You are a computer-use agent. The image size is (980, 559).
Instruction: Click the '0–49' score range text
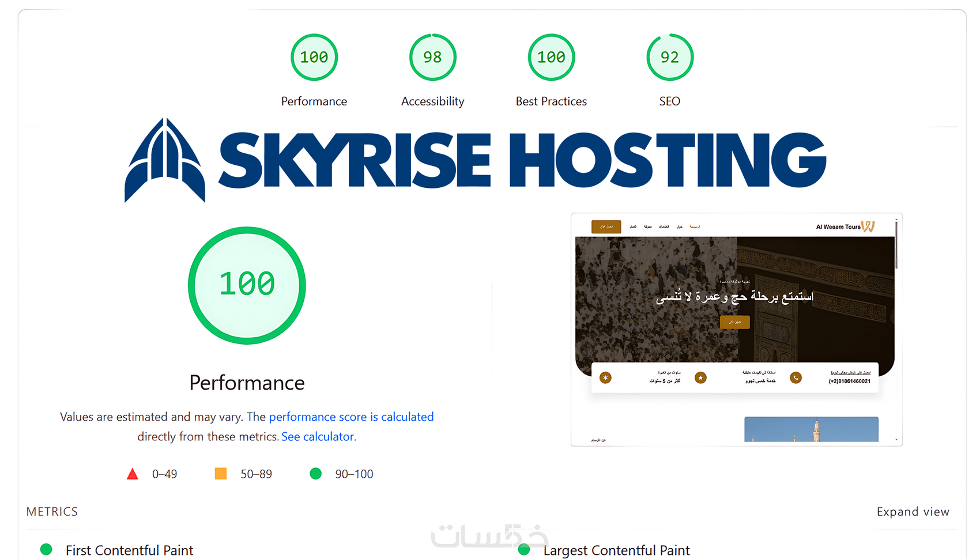164,474
